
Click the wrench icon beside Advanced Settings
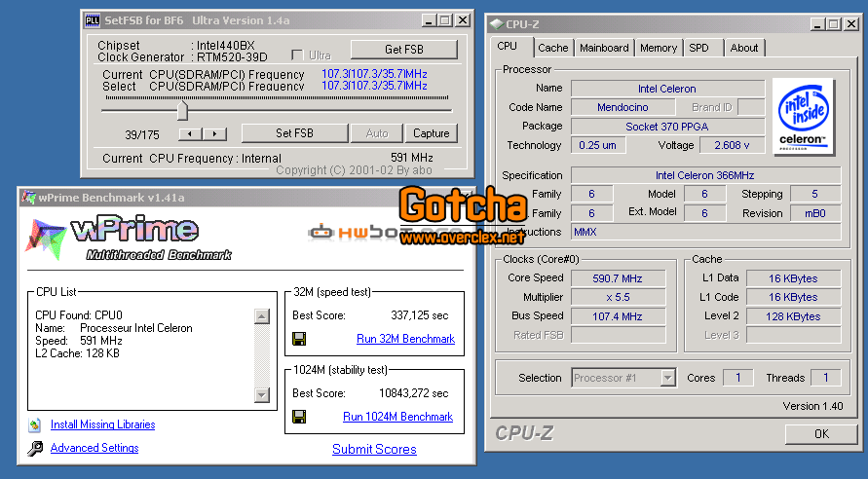coord(35,448)
